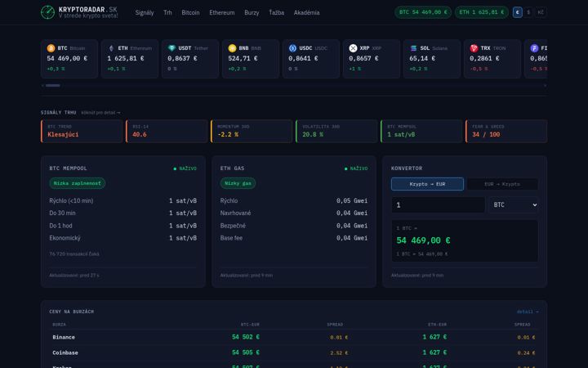Click the ticker scrollbar right arrow
This screenshot has width=588, height=368.
545,86
